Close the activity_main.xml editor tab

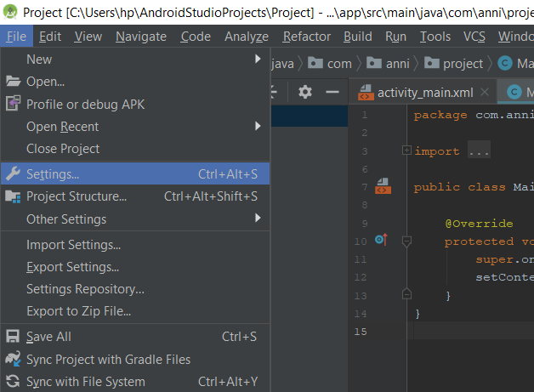tap(484, 92)
